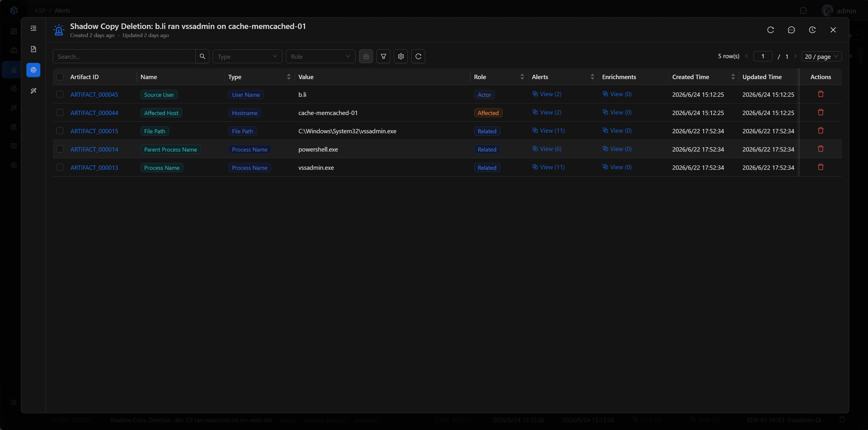This screenshot has width=868, height=430.
Task: Open the Type filter dropdown
Action: [x=247, y=56]
